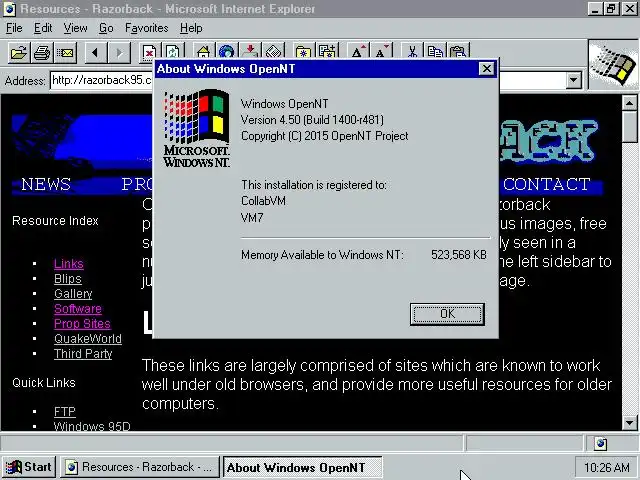Click the status bar globe zone icon
Screen dimensions: 640x480
pyautogui.click(x=600, y=443)
